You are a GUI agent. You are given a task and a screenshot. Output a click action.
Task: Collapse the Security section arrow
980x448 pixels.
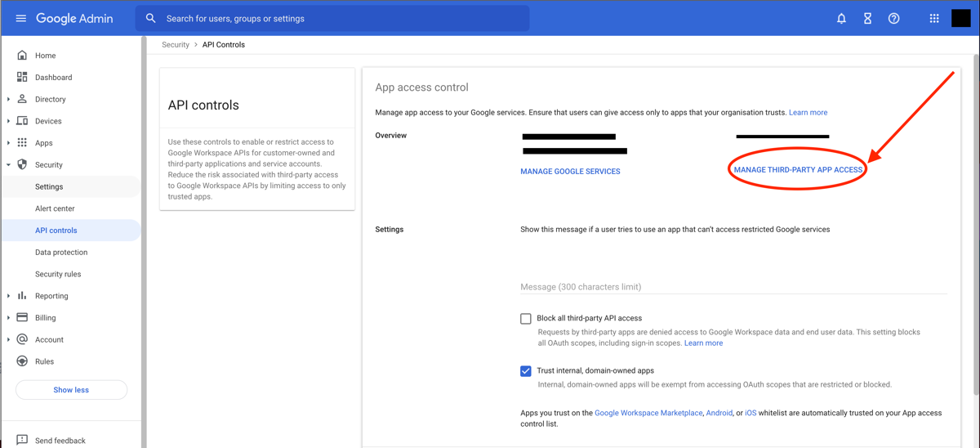8,164
